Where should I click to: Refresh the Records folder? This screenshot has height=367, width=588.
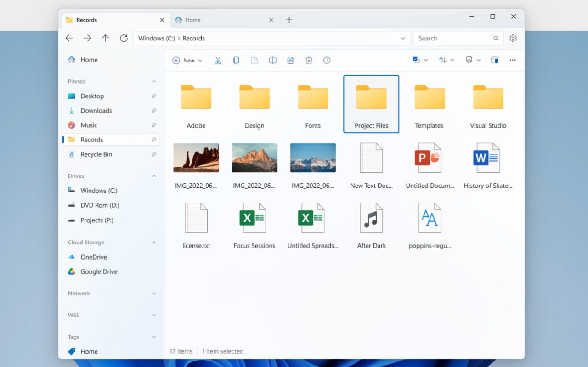click(x=124, y=38)
